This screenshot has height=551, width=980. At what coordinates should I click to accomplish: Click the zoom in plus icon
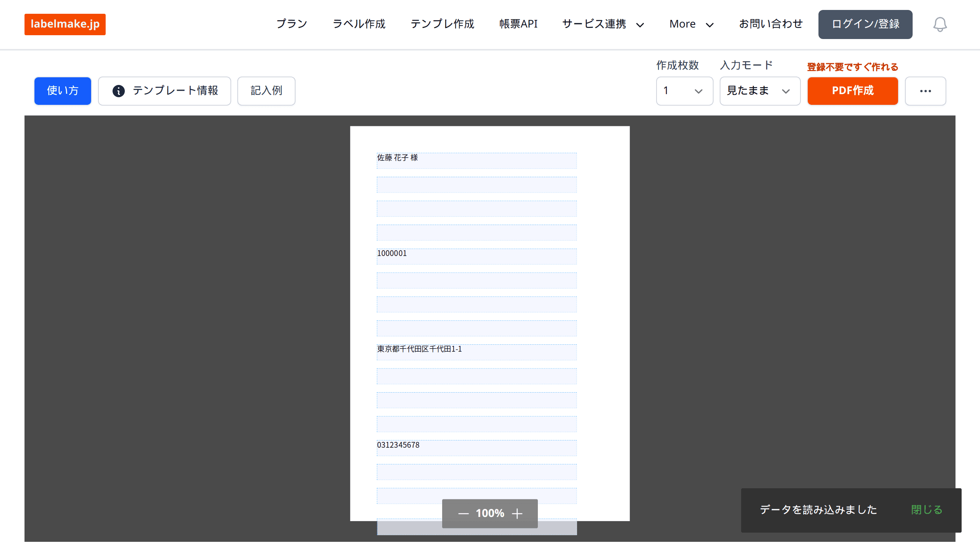click(x=517, y=514)
